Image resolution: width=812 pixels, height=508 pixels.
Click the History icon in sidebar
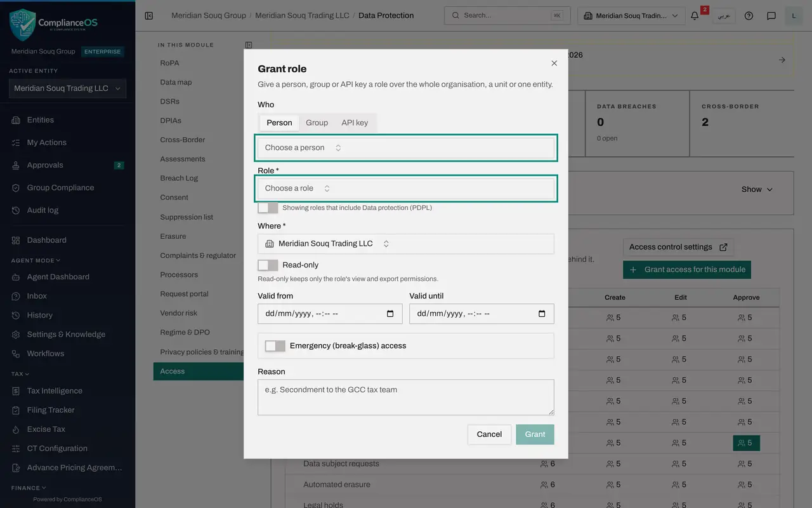tap(16, 315)
